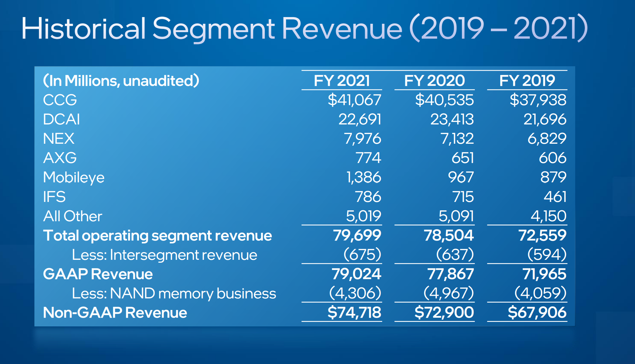Click the All Other row label

(x=72, y=216)
